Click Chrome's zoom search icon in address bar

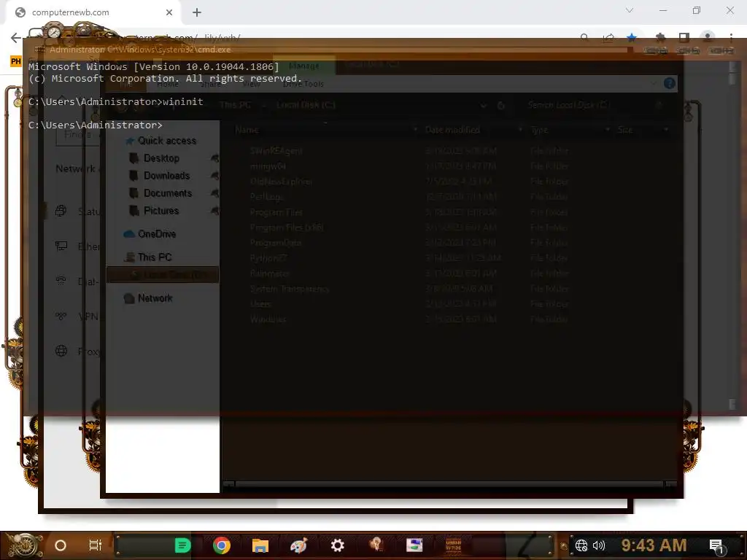click(584, 37)
